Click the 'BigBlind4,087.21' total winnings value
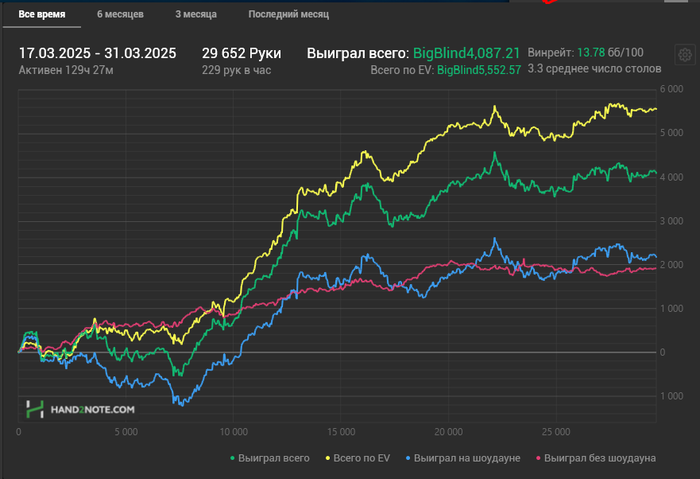The height and width of the screenshot is (479, 700). tap(467, 53)
